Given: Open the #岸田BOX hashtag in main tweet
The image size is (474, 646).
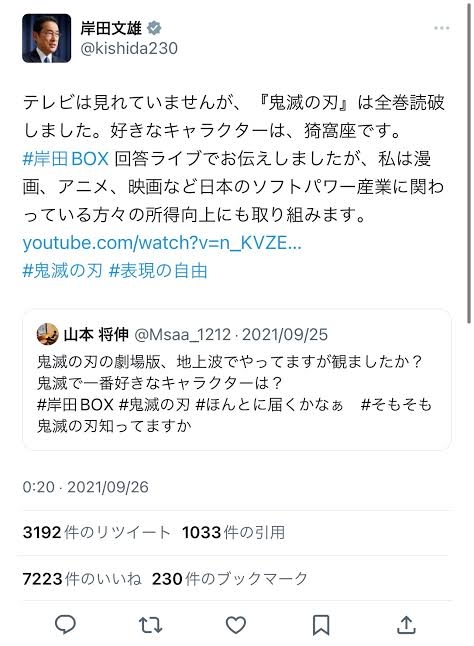Looking at the screenshot, I should tap(66, 158).
